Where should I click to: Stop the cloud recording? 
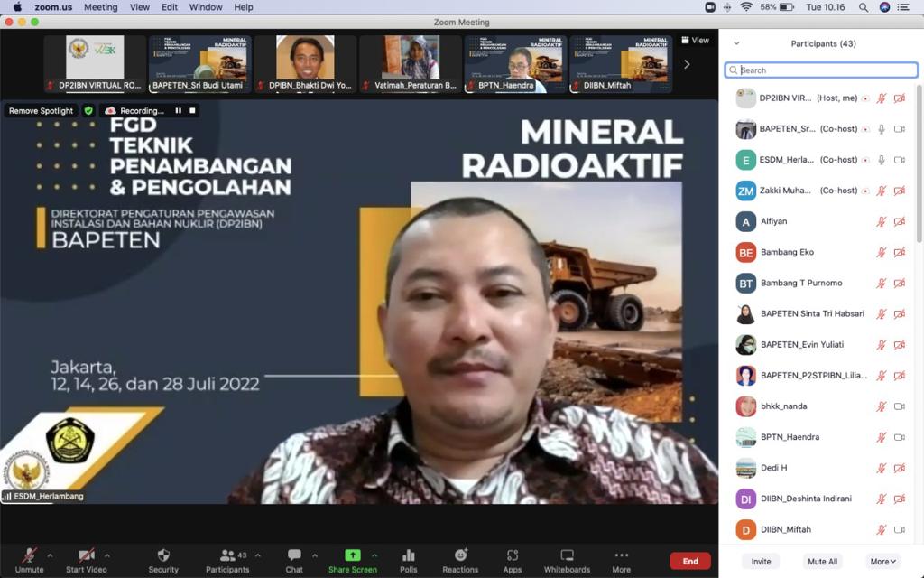[x=192, y=110]
